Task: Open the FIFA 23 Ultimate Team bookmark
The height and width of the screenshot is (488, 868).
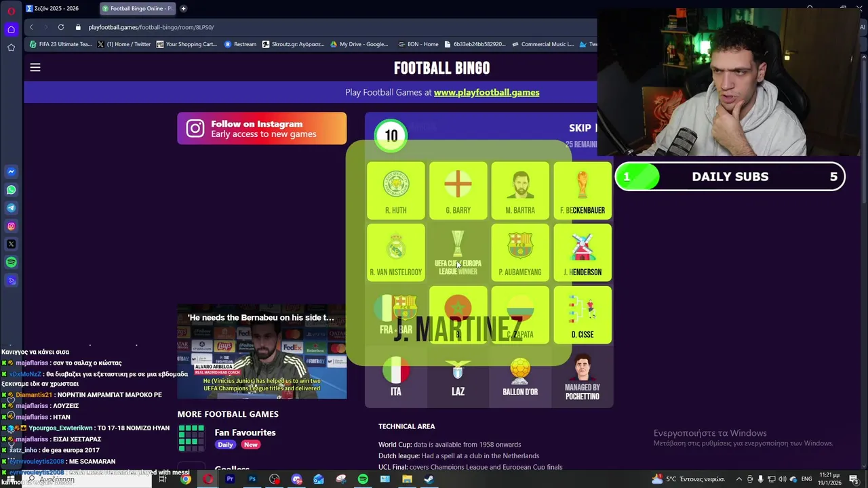Action: point(60,44)
